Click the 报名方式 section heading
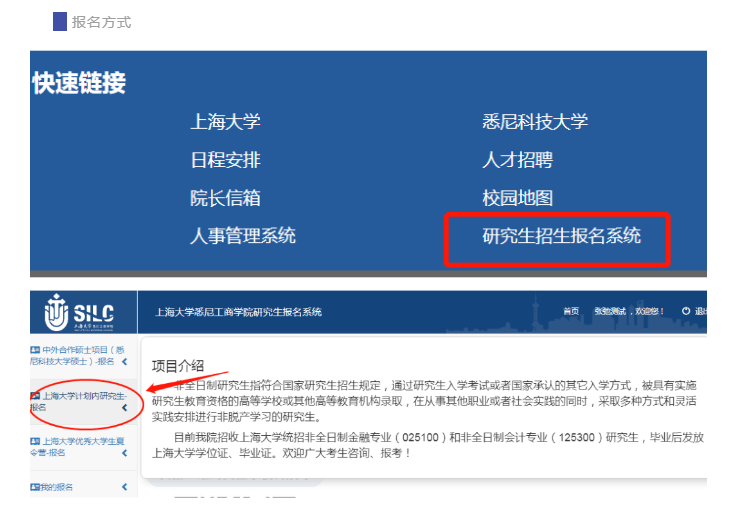This screenshot has width=739, height=513. point(101,22)
